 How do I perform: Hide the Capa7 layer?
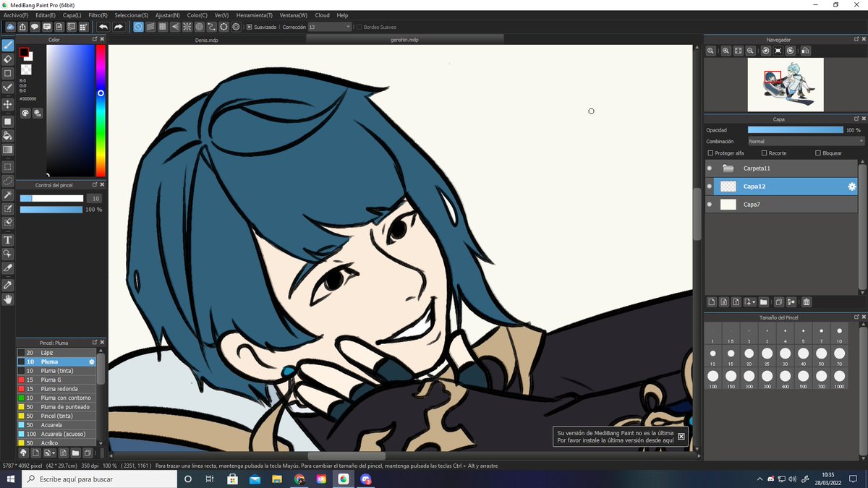coord(710,205)
